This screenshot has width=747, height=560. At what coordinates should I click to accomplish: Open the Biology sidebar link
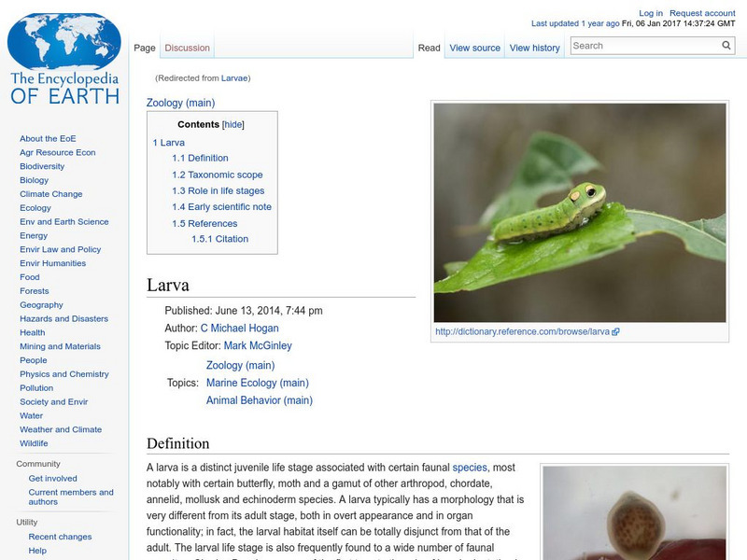point(34,180)
